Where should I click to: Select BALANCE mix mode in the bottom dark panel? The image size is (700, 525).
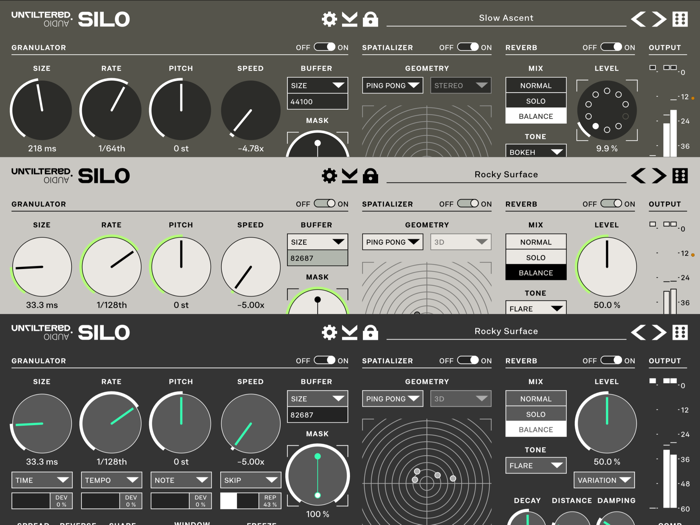pos(536,429)
